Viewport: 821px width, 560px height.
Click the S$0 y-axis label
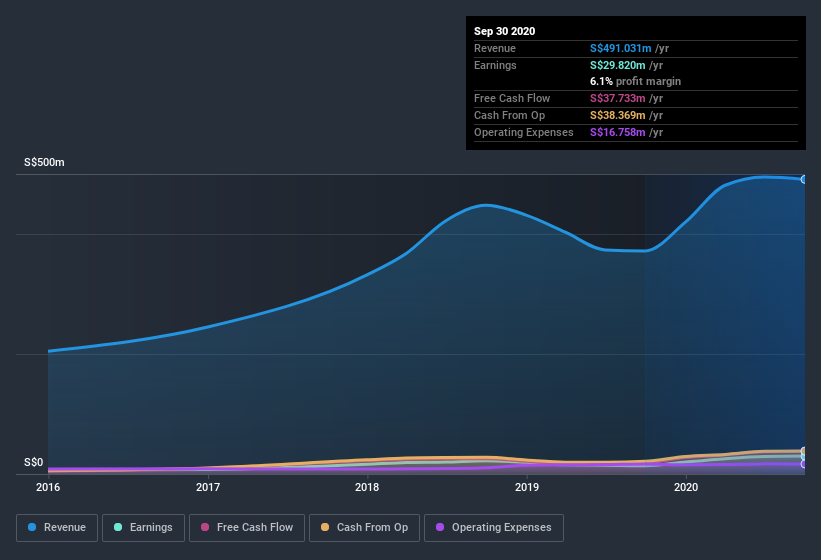[34, 462]
